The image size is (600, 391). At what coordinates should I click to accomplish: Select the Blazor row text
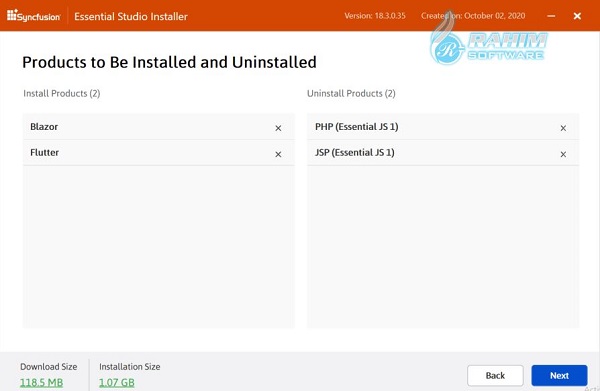click(x=44, y=127)
